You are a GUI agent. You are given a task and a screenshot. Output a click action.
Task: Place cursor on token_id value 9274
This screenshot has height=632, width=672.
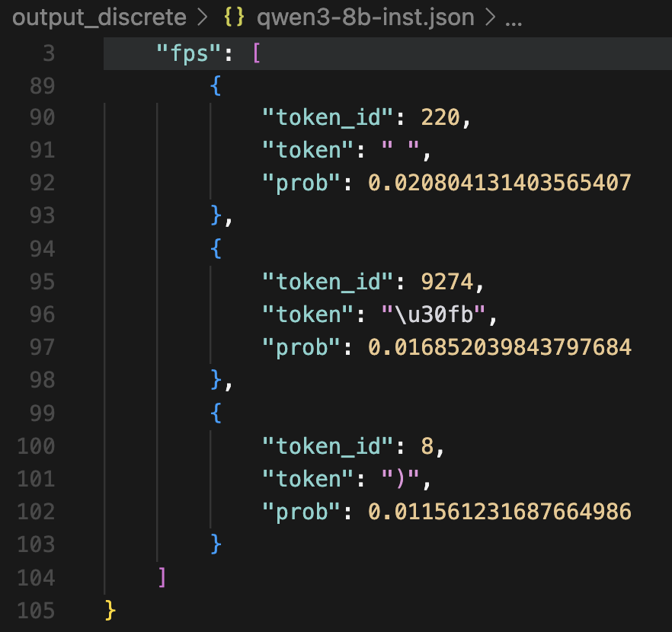click(x=447, y=282)
